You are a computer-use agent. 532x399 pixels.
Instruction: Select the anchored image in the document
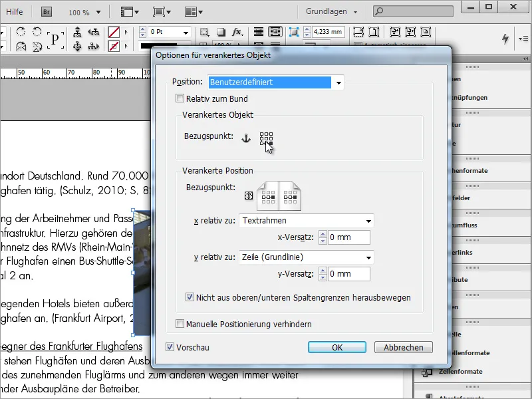[142, 273]
